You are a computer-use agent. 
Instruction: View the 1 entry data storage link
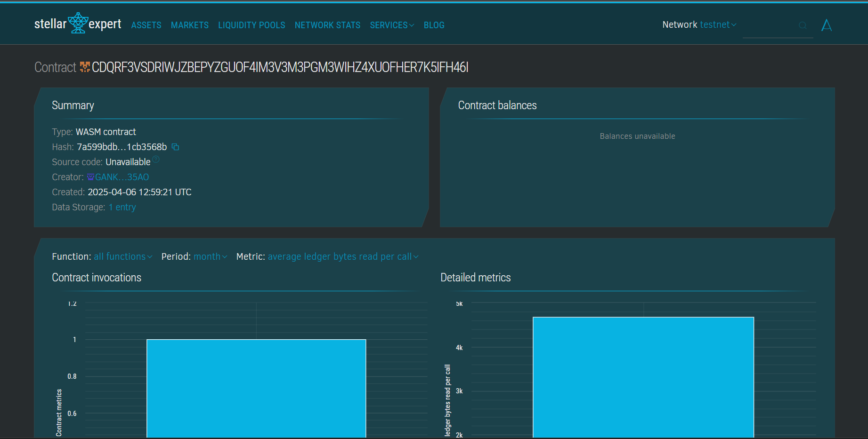click(x=122, y=208)
